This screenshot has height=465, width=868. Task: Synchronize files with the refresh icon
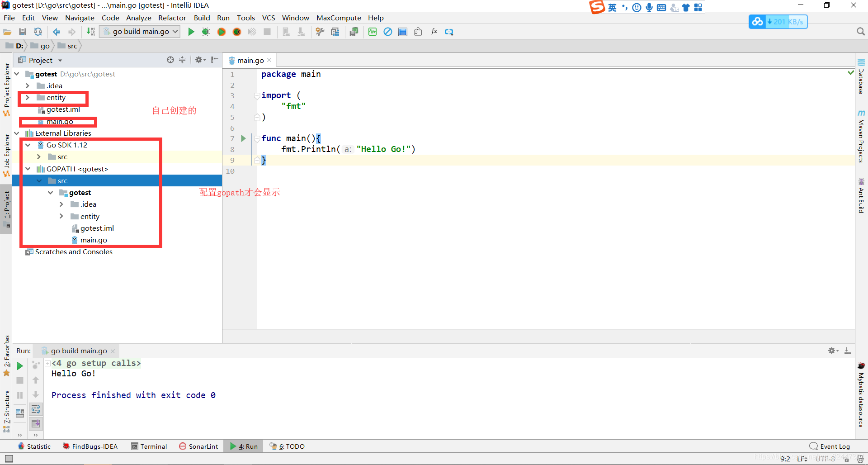tap(38, 32)
